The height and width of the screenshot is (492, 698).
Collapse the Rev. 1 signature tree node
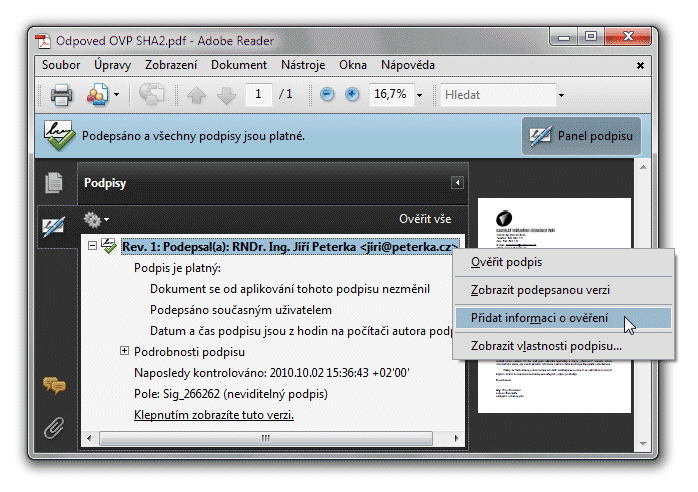click(x=92, y=246)
